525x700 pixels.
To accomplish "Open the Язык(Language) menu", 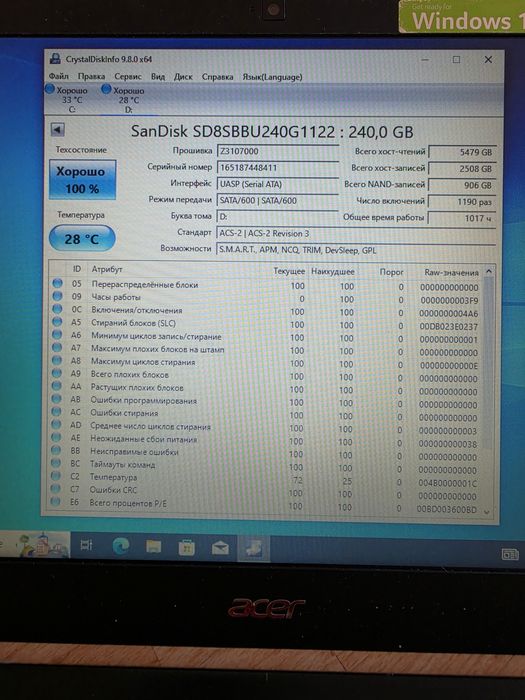I will click(x=272, y=77).
